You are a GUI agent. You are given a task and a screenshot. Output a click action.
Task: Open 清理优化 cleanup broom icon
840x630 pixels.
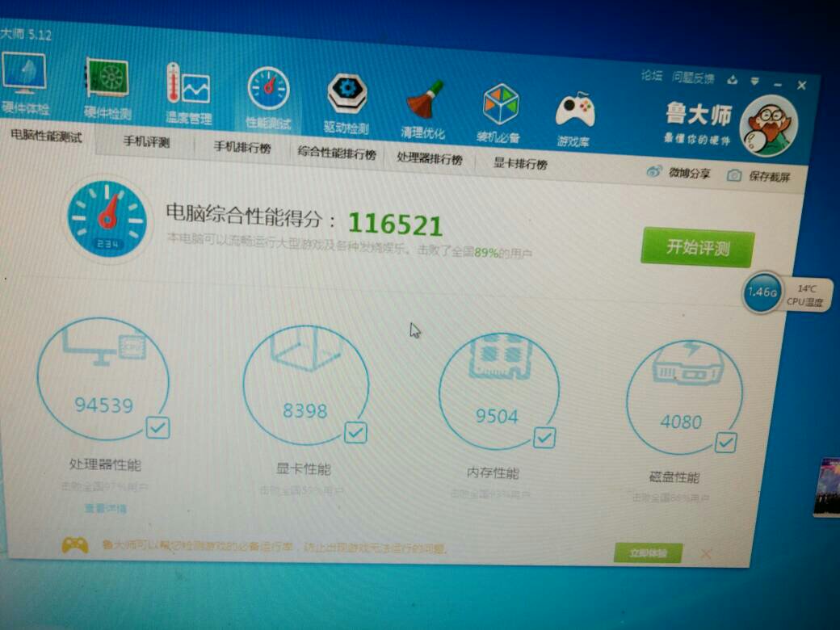click(424, 99)
